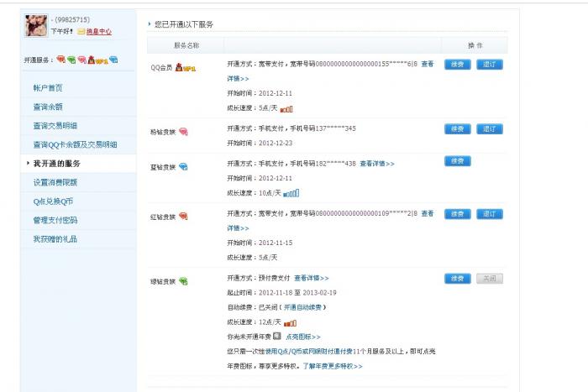Click 续费 button for 红钻贵族

pos(458,214)
